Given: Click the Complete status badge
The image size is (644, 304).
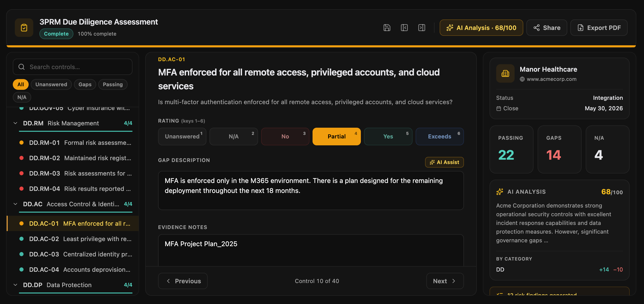Looking at the screenshot, I should (56, 34).
